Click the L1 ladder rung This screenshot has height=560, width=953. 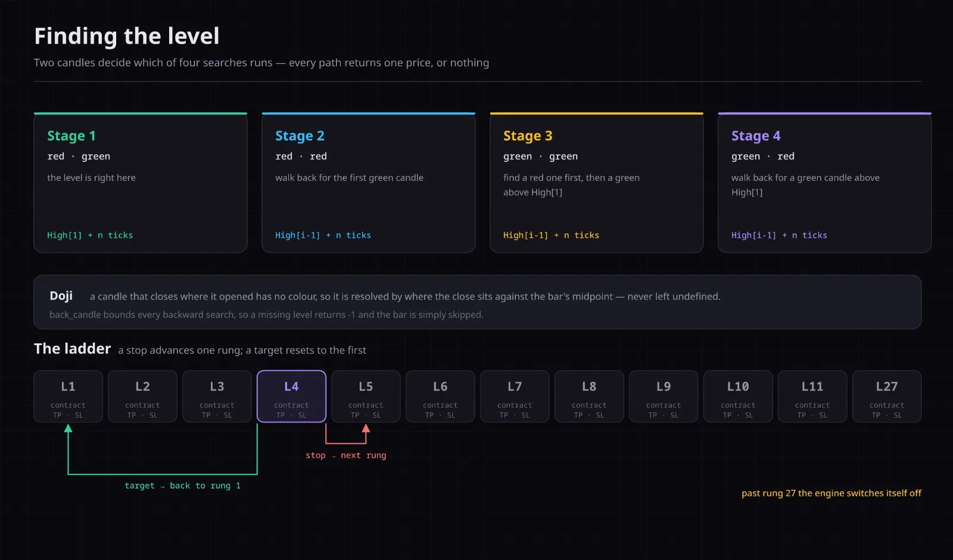click(x=68, y=396)
